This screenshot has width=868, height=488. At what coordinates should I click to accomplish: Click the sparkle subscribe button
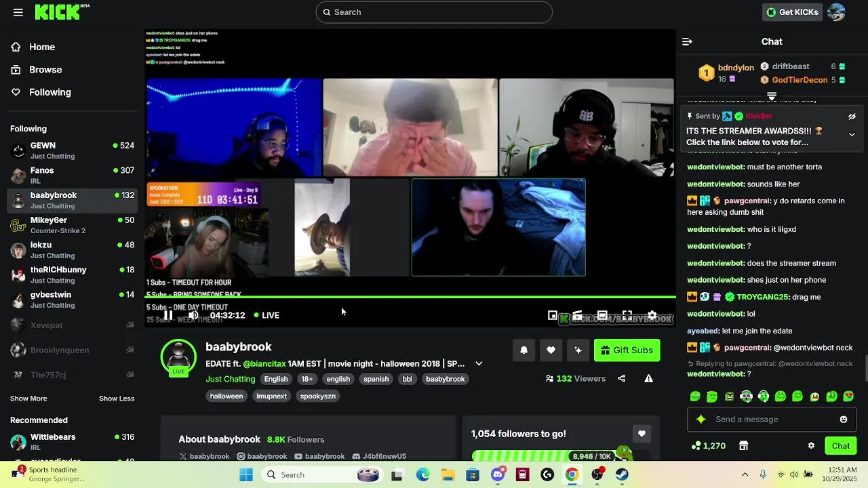pyautogui.click(x=578, y=350)
